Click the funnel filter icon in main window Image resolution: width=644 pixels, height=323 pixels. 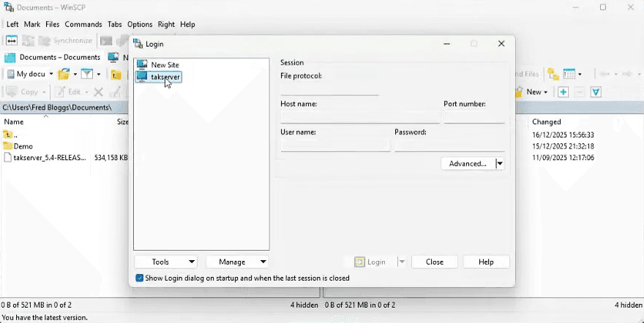(x=86, y=75)
